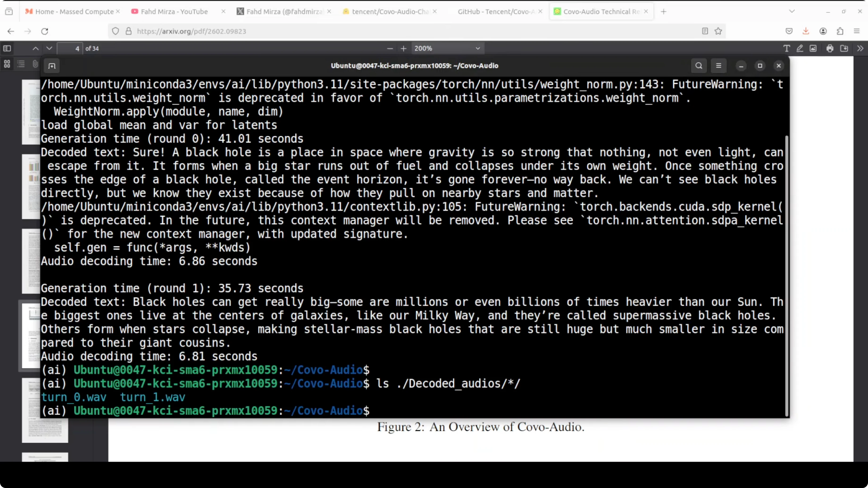868x488 pixels.
Task: Reload the arxiv page
Action: tap(45, 31)
